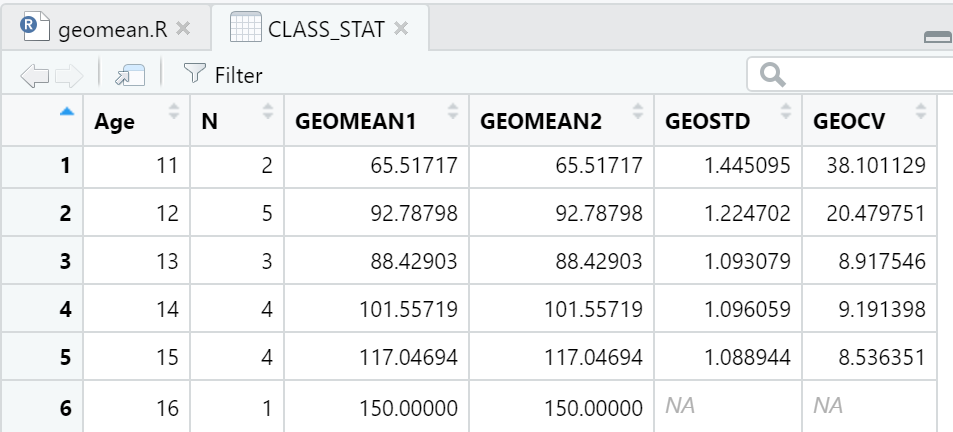Select row number 6
This screenshot has width=953, height=432.
pyautogui.click(x=42, y=408)
